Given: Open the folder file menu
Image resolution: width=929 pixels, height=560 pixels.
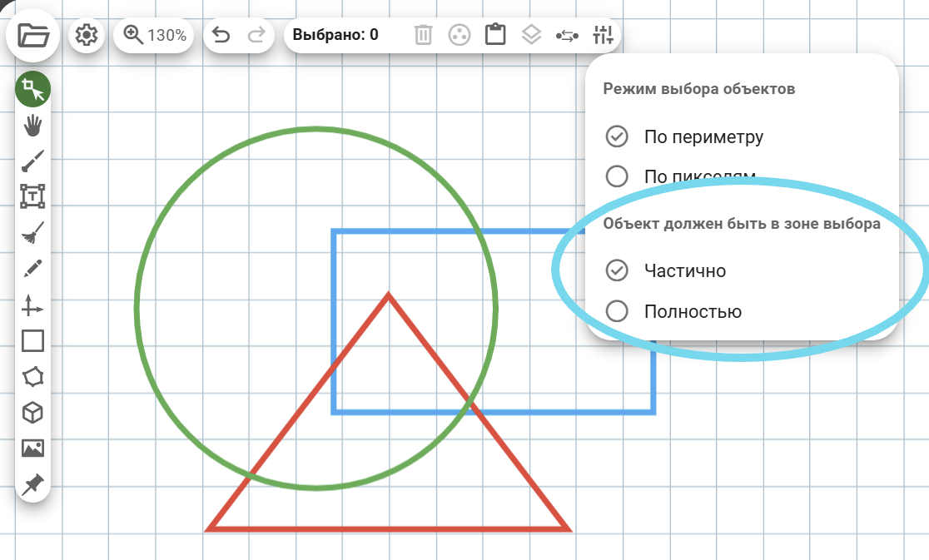Looking at the screenshot, I should [33, 36].
